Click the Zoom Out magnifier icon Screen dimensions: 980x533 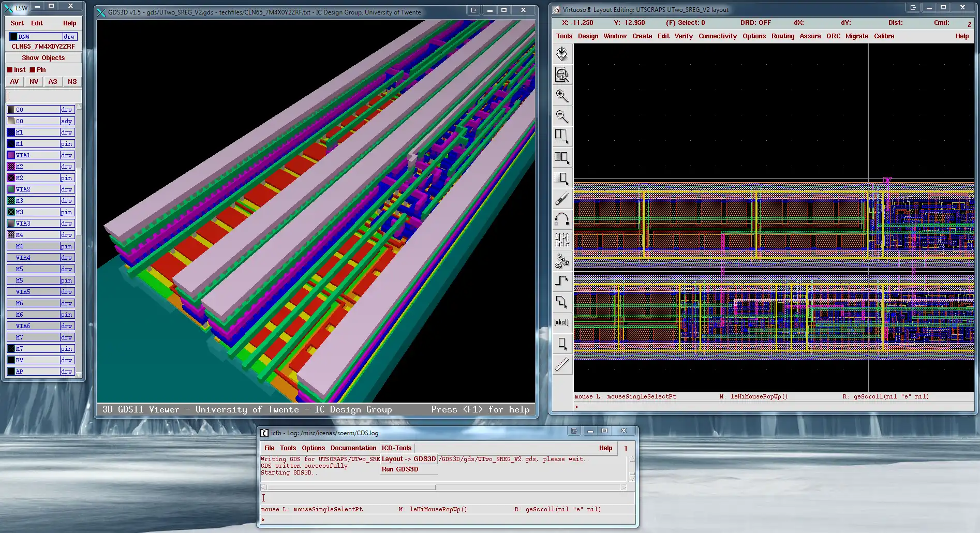(x=561, y=116)
